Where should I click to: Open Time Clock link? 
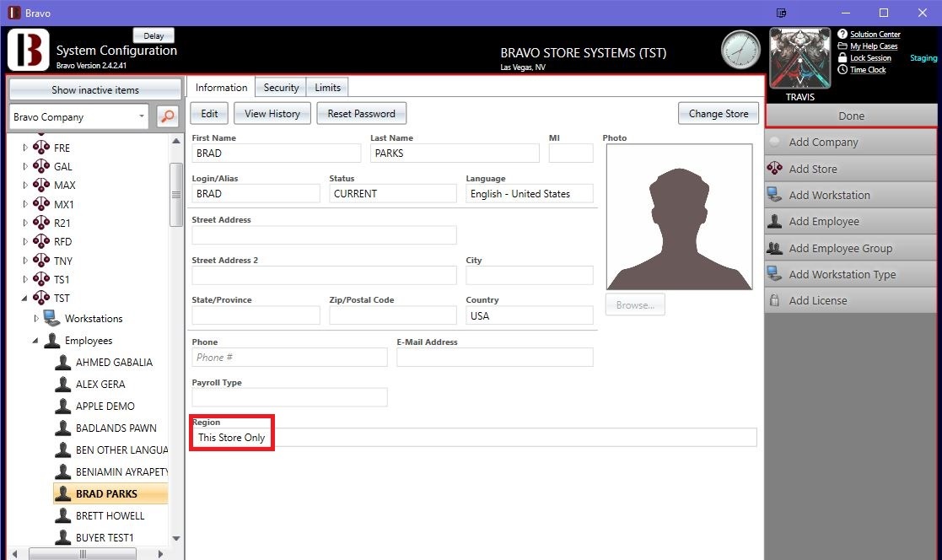point(868,70)
